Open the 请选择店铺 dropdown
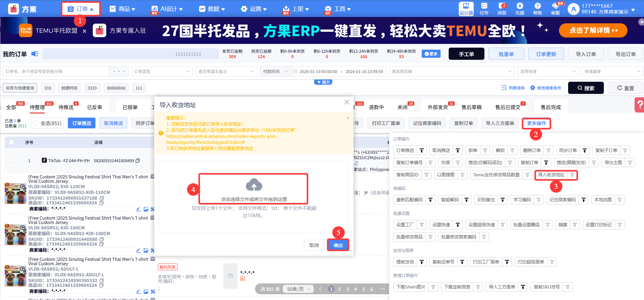Viewport: 644px width, 300px height. click(451, 71)
